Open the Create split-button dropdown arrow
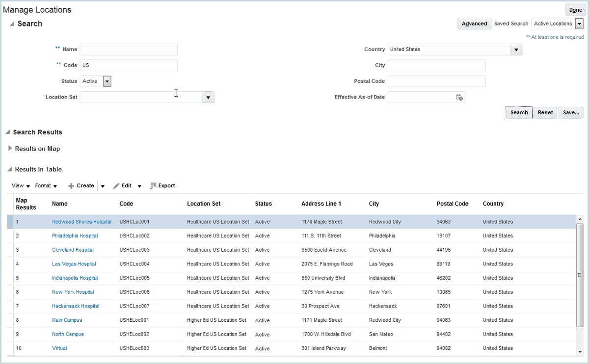The image size is (589, 364). tap(103, 186)
